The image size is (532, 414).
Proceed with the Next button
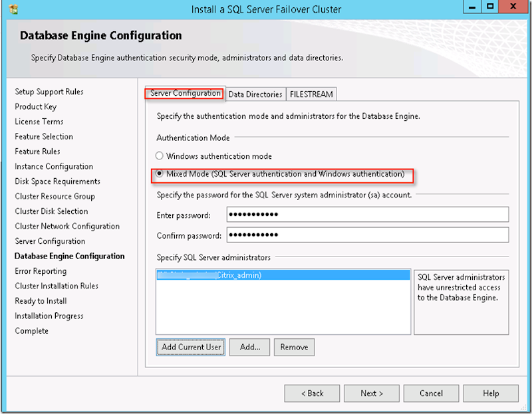tap(372, 393)
